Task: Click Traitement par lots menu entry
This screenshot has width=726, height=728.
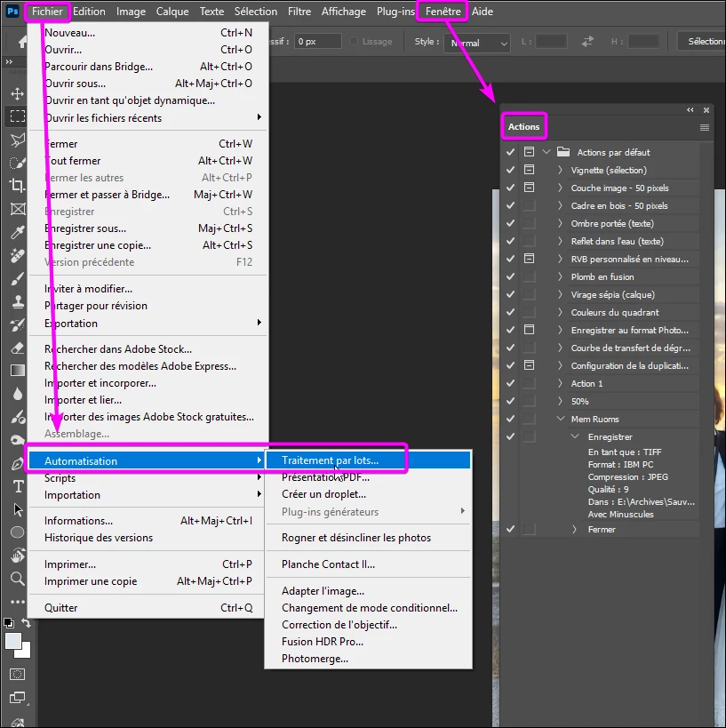Action: click(368, 460)
